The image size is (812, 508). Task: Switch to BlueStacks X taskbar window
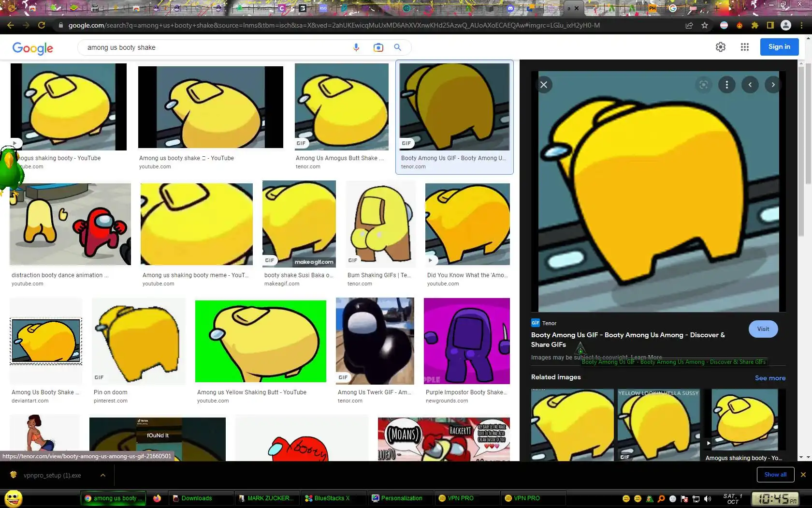click(x=333, y=498)
